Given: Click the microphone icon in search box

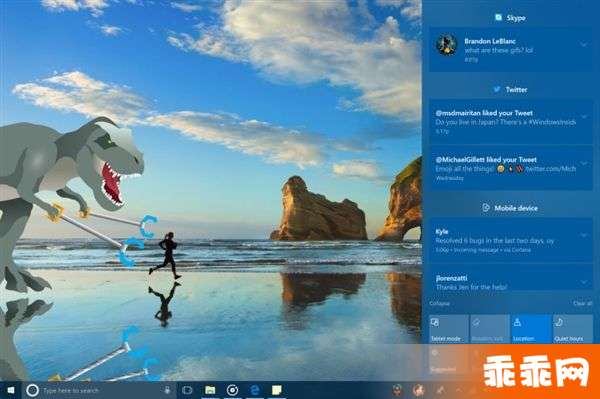Looking at the screenshot, I should click(167, 390).
